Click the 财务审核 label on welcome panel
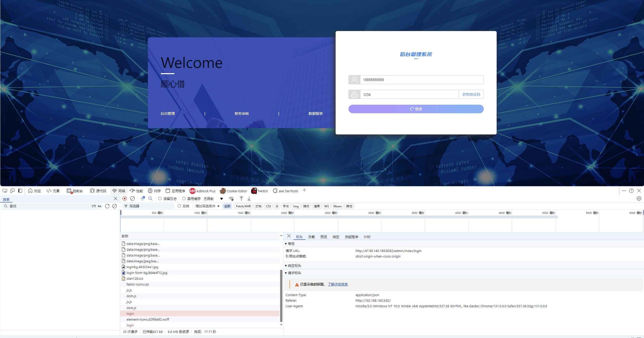644x338 pixels. [242, 114]
